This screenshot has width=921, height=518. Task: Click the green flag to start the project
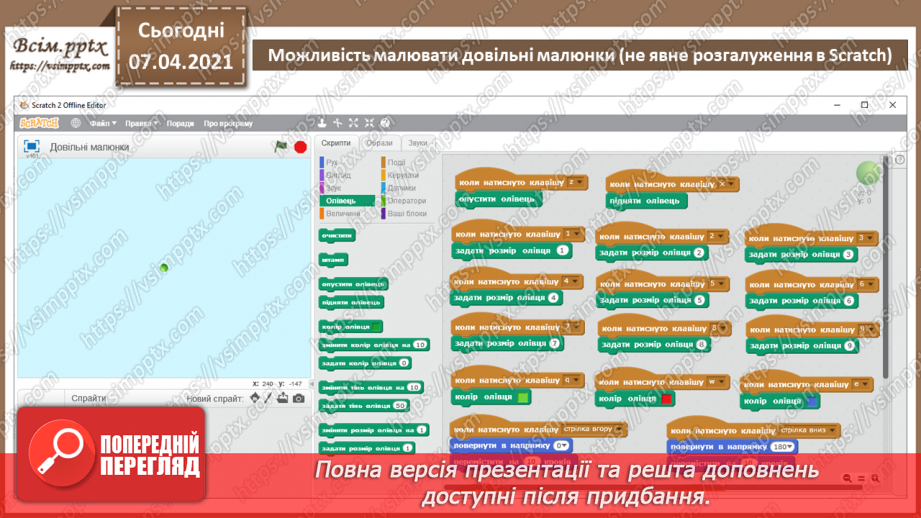(281, 147)
